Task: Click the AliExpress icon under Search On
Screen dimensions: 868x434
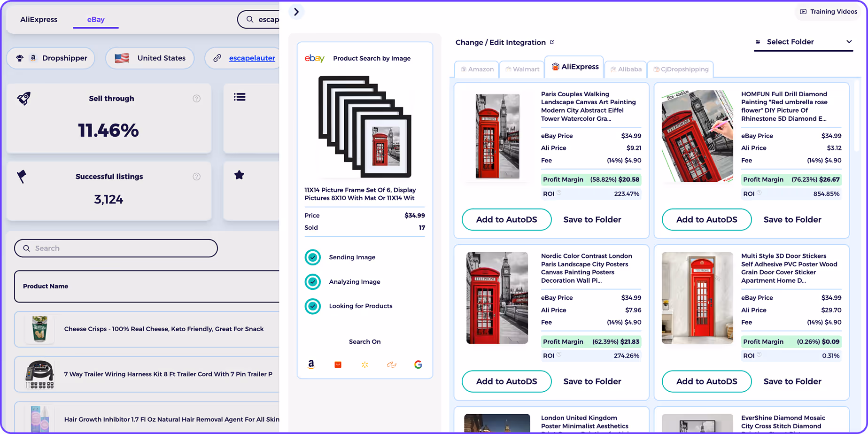Action: (338, 364)
